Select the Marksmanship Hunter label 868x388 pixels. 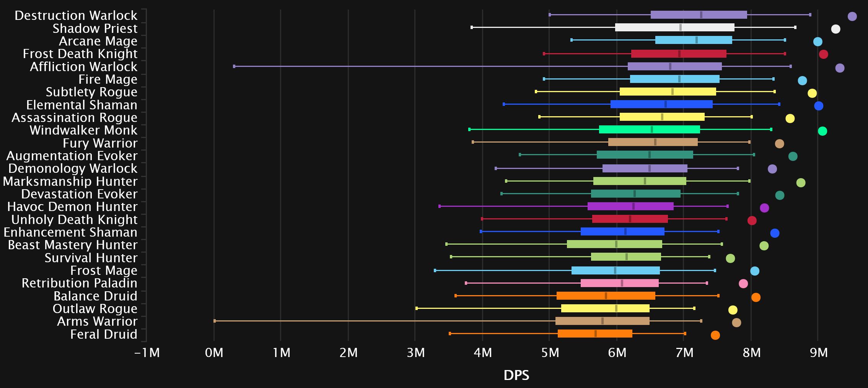(70, 181)
